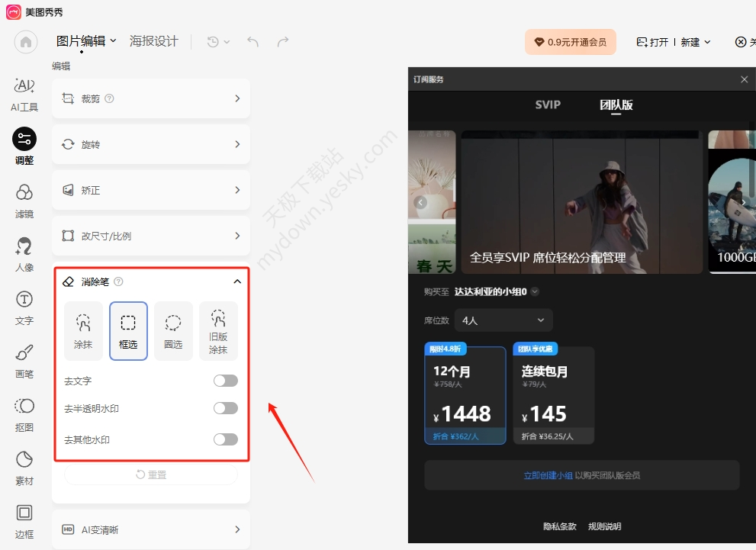Viewport: 756px width, 550px height.
Task: Select the 连续包月 ¥145 plan card
Action: tap(554, 395)
